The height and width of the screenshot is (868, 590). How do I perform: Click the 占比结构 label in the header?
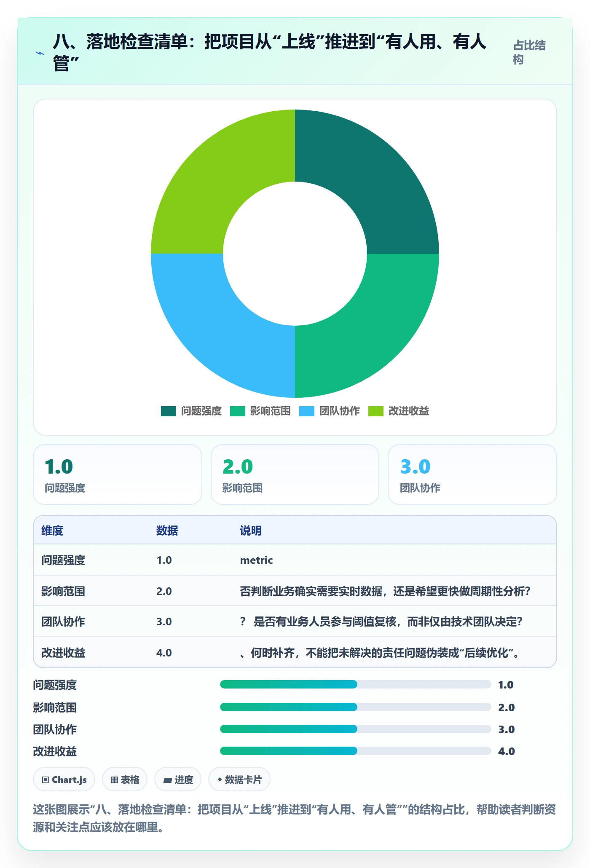[x=529, y=52]
